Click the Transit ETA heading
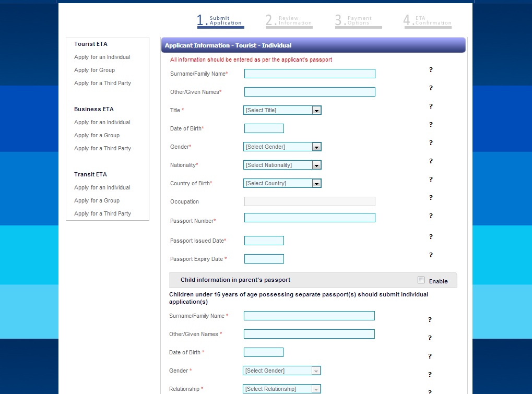Screen dimensions: 532x394 tap(91, 174)
